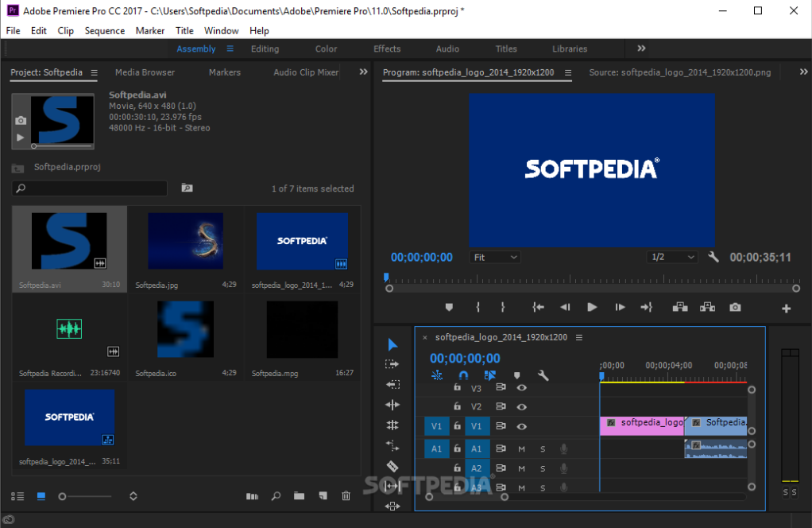Delete selected item with trash icon

(x=346, y=496)
